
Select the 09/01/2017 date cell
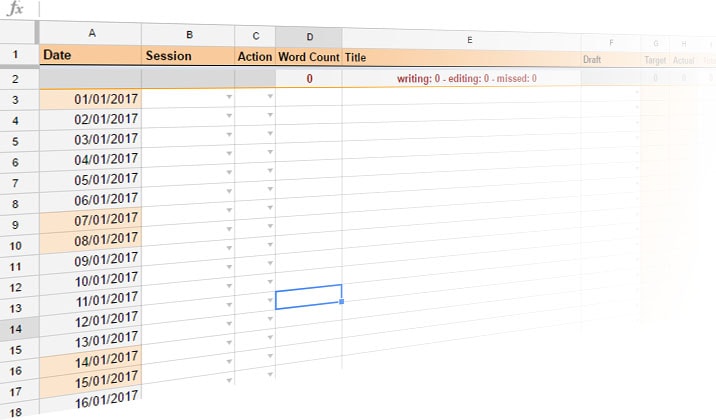91,260
